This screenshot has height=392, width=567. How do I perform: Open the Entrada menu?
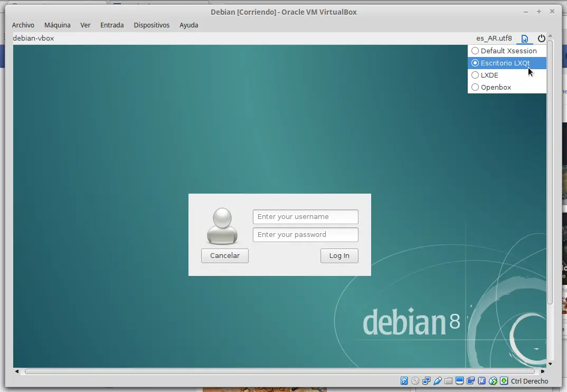click(x=112, y=25)
